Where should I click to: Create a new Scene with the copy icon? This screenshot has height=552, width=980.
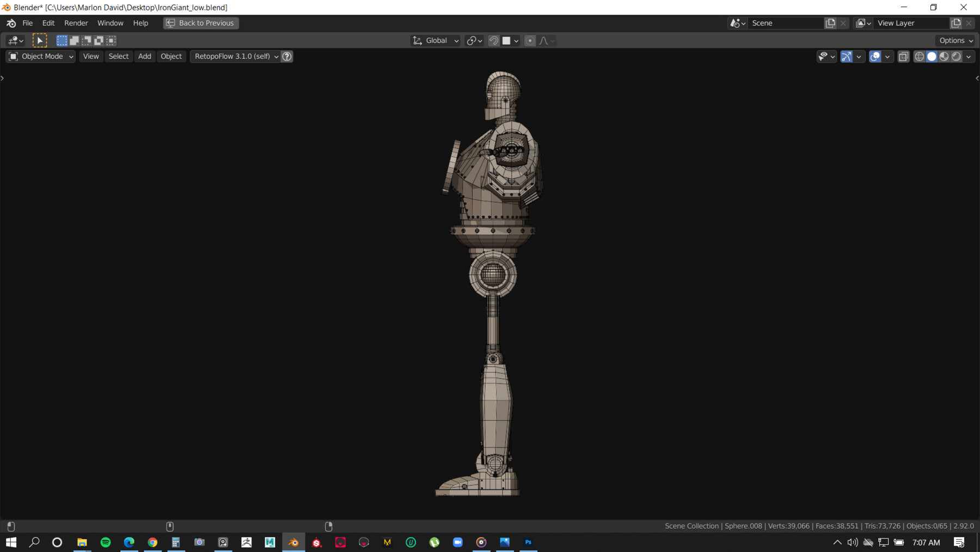(830, 23)
